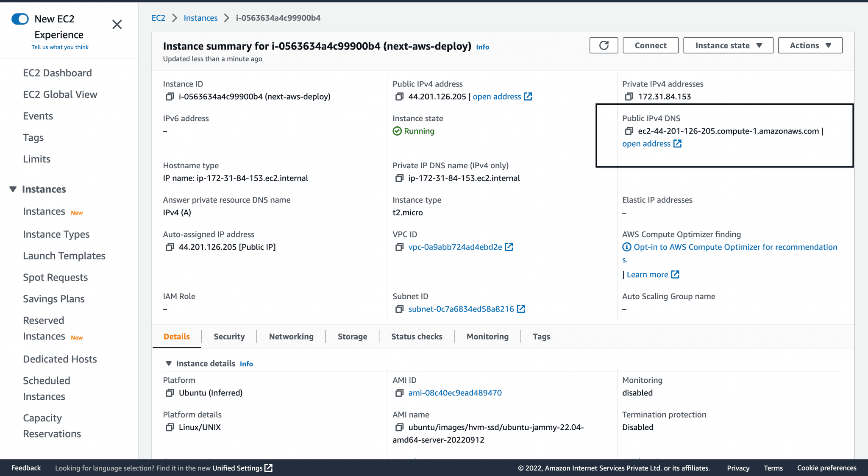The width and height of the screenshot is (868, 476).
Task: Copy the Private IPv4 address using copy icon
Action: (629, 96)
